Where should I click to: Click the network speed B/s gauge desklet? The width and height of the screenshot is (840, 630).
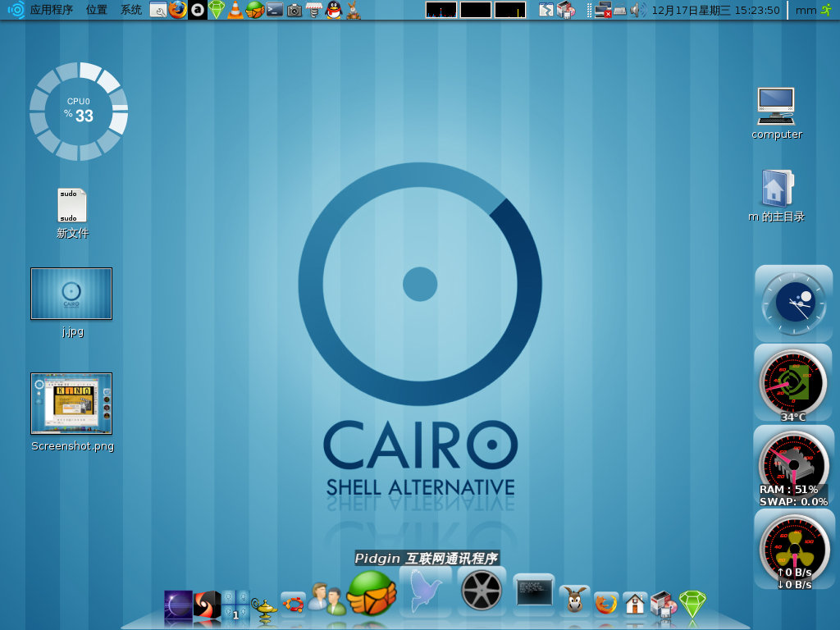794,549
